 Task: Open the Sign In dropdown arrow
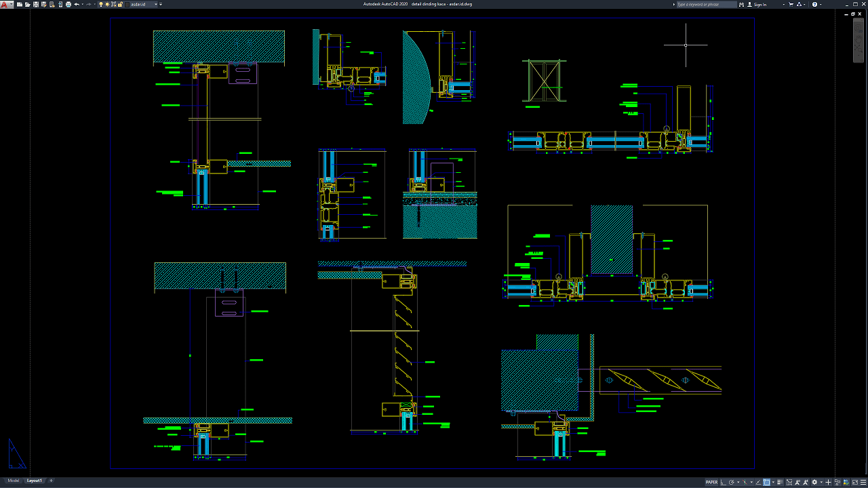(784, 4)
